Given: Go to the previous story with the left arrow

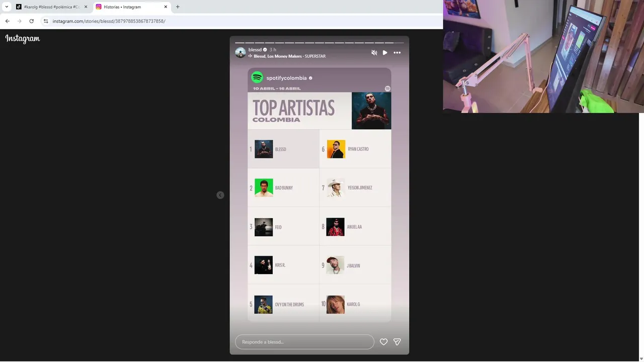Looking at the screenshot, I should click(220, 195).
